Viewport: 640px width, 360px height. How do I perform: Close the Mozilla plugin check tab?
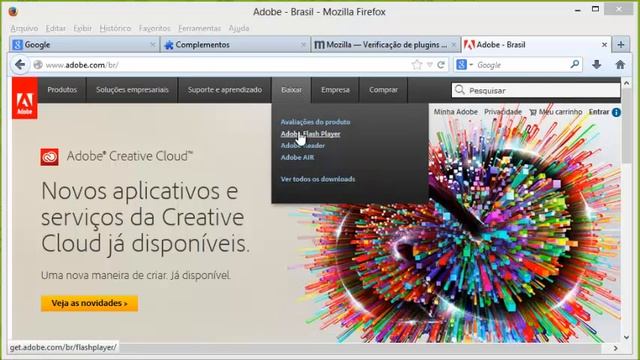coord(453,44)
